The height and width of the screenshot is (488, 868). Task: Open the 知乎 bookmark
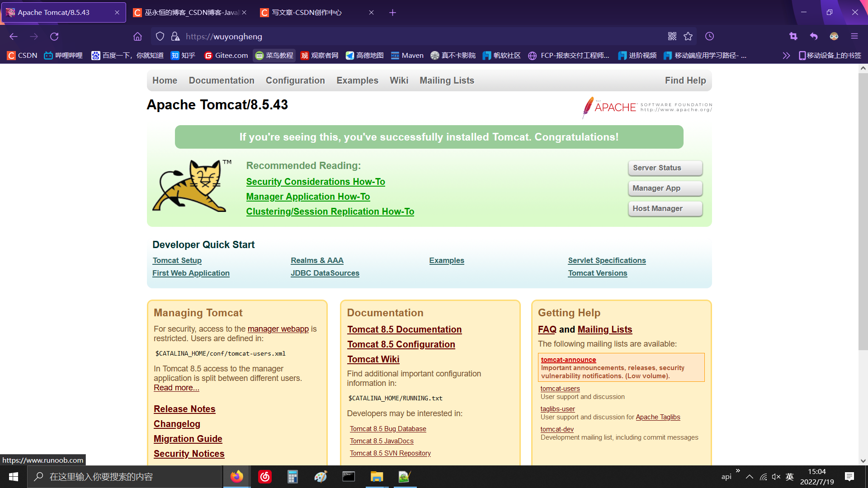183,56
